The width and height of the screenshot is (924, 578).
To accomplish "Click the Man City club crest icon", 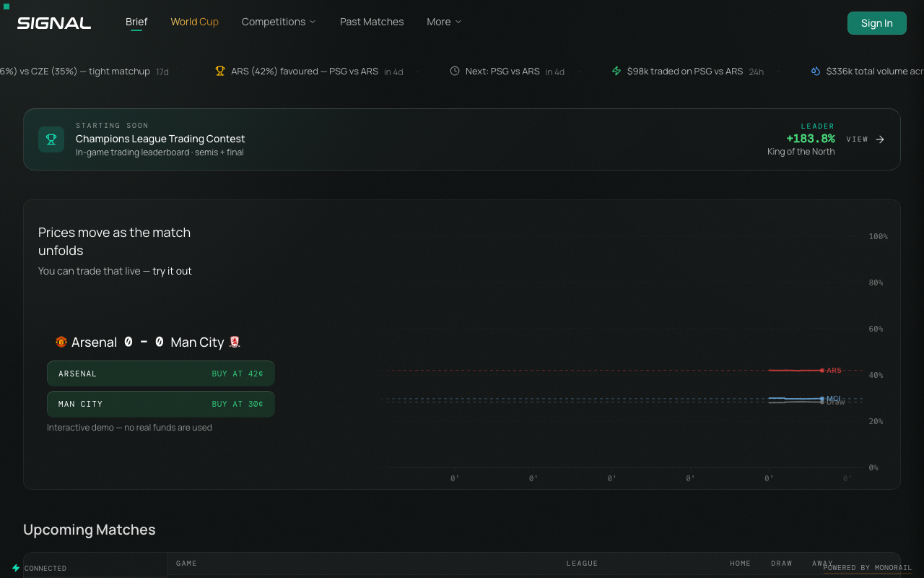I will click(234, 342).
